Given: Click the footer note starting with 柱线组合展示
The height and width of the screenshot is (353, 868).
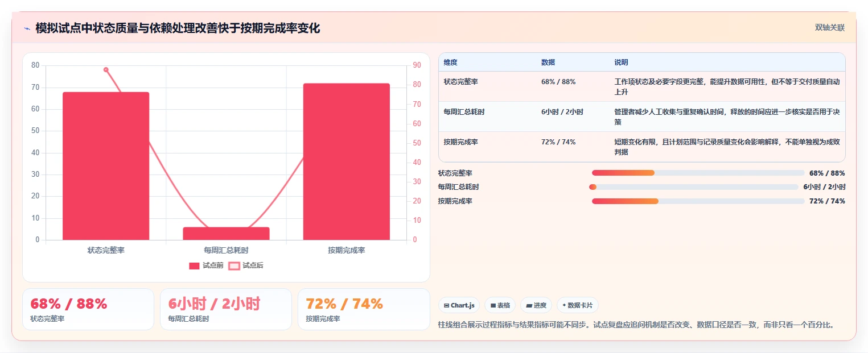Looking at the screenshot, I should coord(636,325).
